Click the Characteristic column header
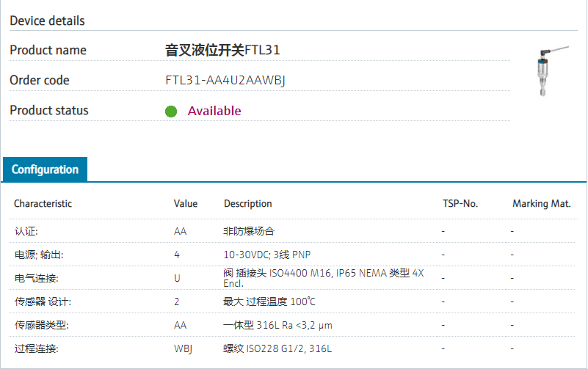The height and width of the screenshot is (369, 588). tap(43, 203)
